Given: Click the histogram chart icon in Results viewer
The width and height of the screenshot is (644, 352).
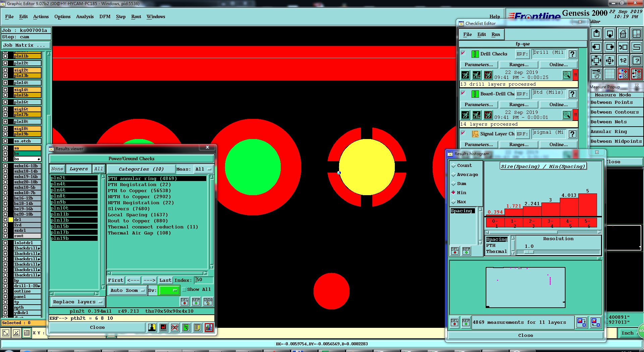Looking at the screenshot, I should tap(209, 327).
